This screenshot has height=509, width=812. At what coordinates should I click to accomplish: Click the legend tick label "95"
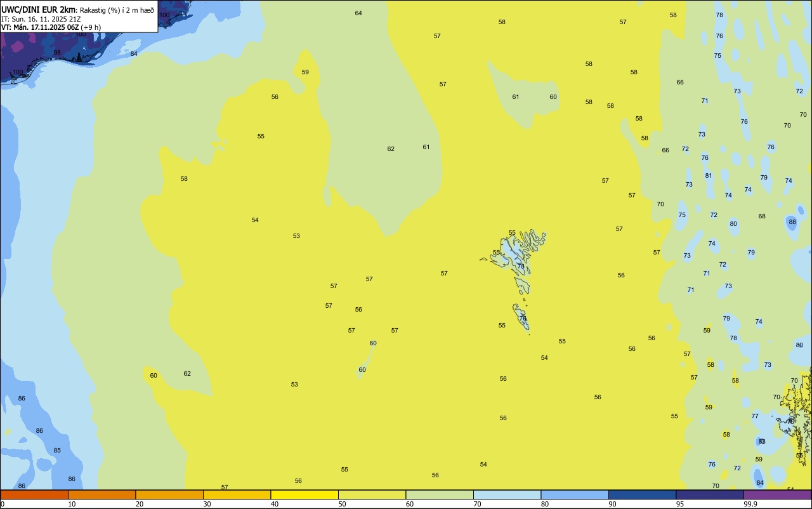(680, 504)
